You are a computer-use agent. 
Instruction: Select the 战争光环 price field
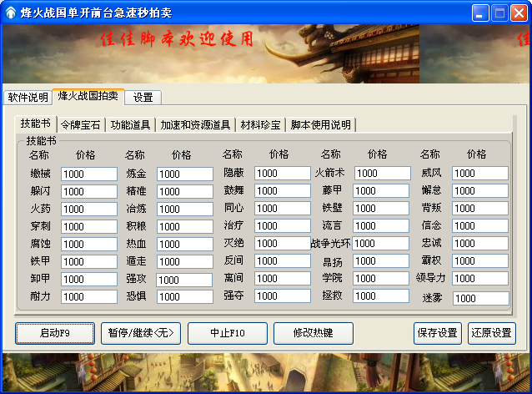(380, 244)
